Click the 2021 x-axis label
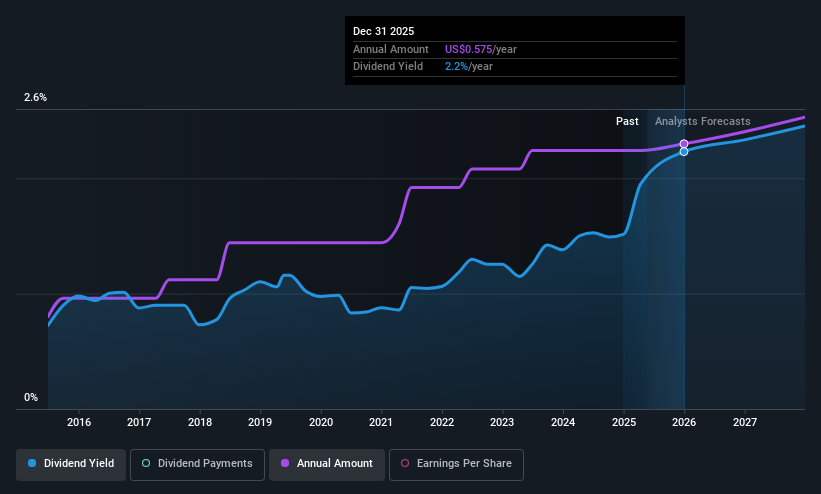The width and height of the screenshot is (821, 494). coord(381,422)
